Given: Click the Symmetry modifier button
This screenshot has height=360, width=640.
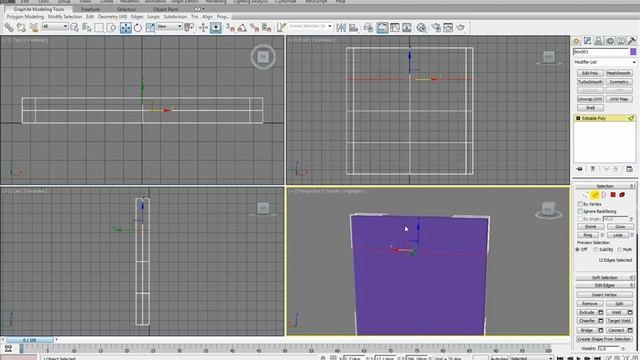Looking at the screenshot, I should coord(619,82).
